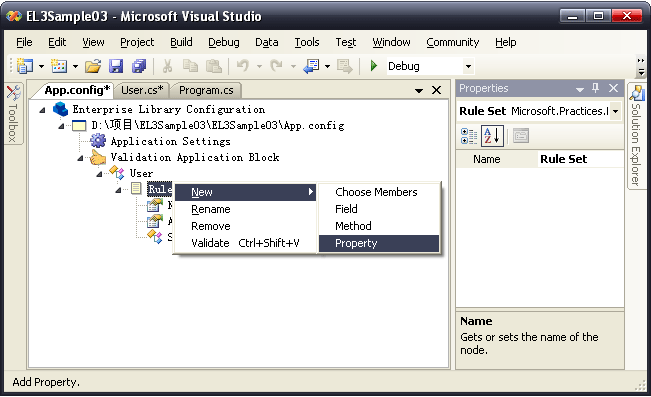This screenshot has height=397, width=651.
Task: Click the New Project toolbar icon
Action: tap(25, 66)
